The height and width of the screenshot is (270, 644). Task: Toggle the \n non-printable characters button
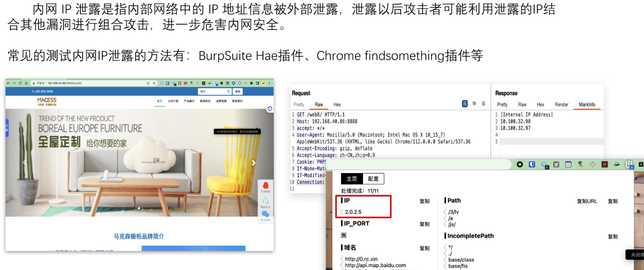[474, 104]
